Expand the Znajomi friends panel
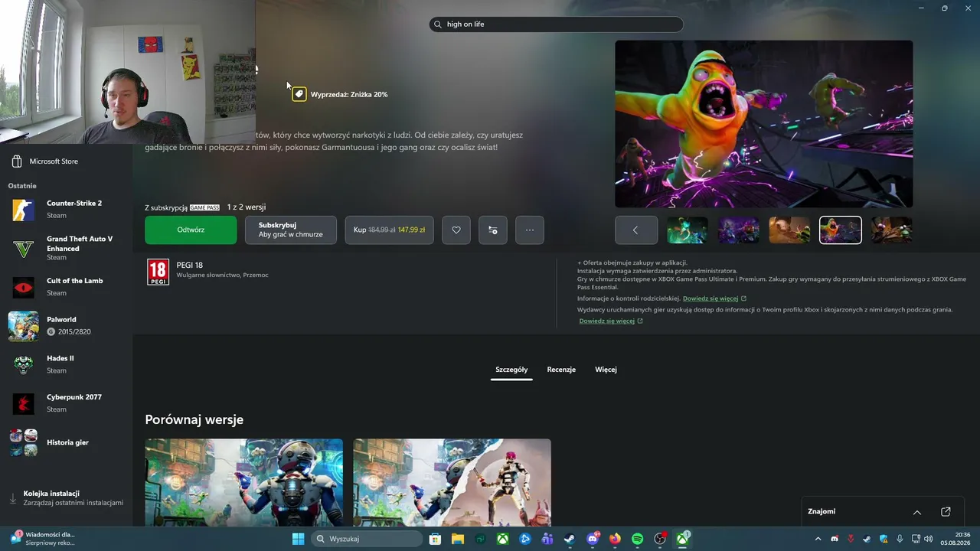Viewport: 980px width, 551px height. (x=917, y=512)
